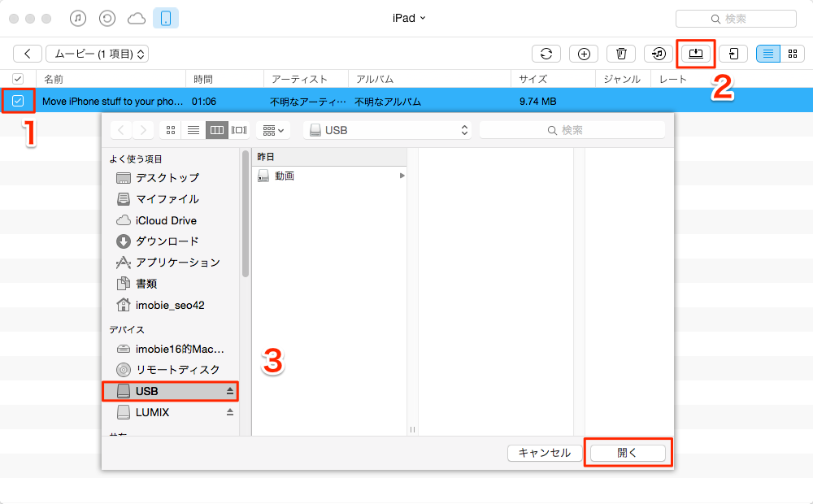The width and height of the screenshot is (813, 504).
Task: Sort by アルバム column header
Action: point(375,80)
